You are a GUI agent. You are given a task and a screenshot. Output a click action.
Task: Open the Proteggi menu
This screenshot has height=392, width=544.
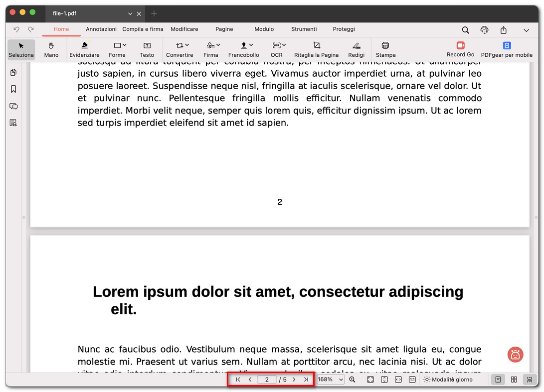344,29
